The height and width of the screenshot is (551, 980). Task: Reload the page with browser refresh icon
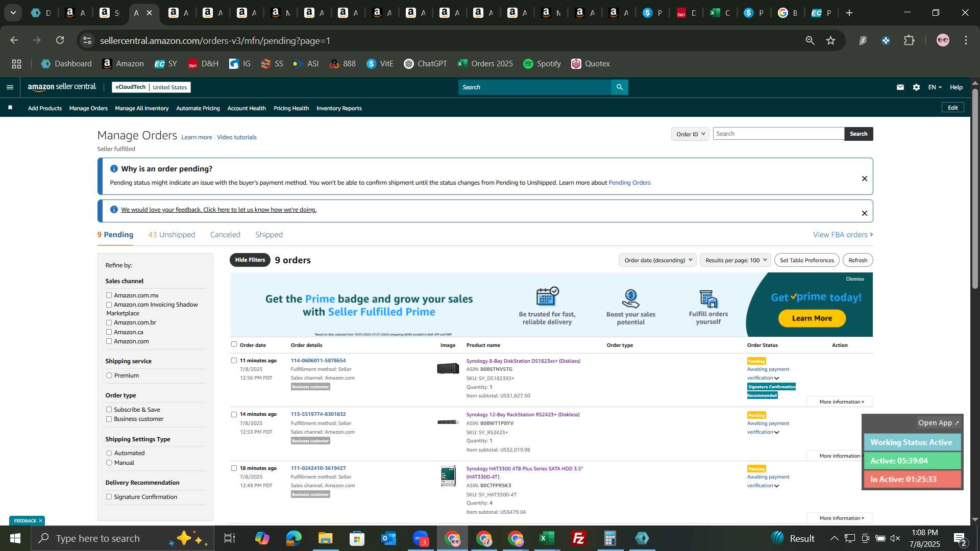pos(60,40)
